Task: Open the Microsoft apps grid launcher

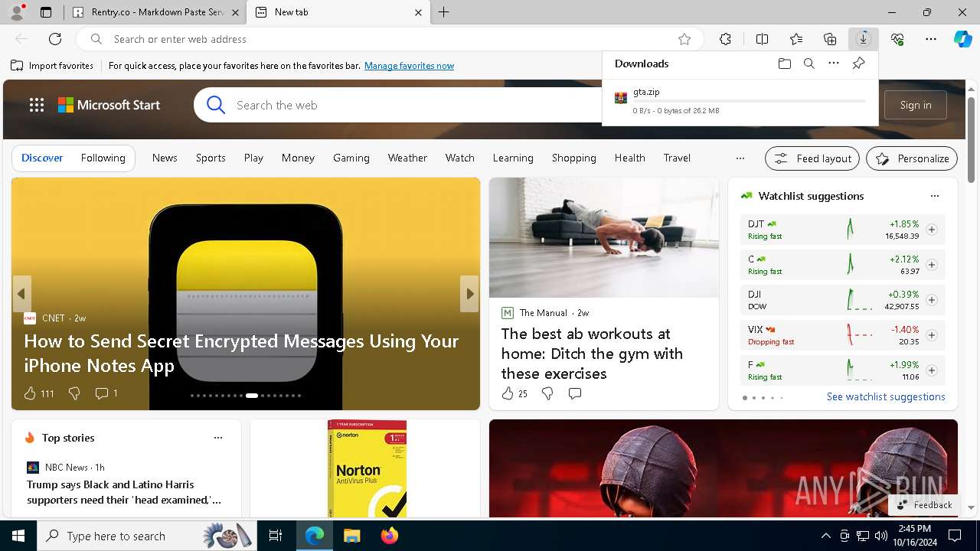Action: coord(36,105)
